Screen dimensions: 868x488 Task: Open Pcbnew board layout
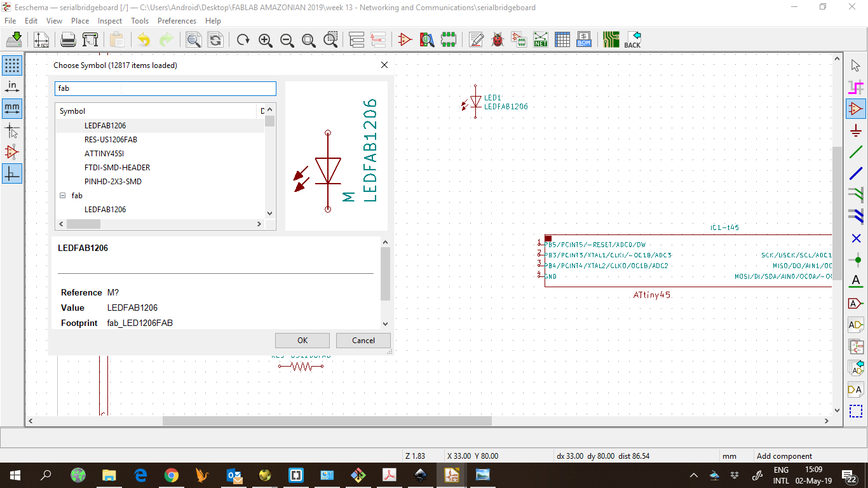pos(611,40)
